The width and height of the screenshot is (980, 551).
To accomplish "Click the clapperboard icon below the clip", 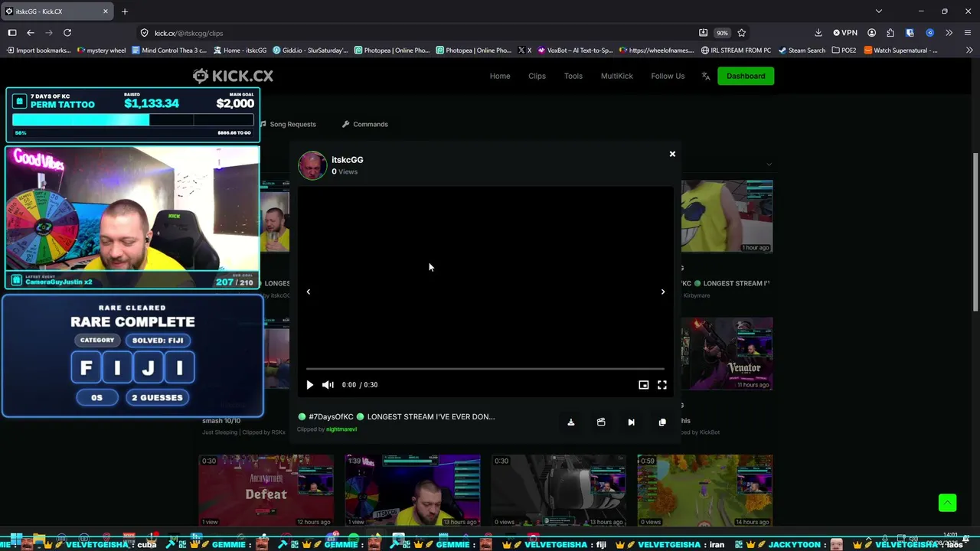I will tap(601, 422).
